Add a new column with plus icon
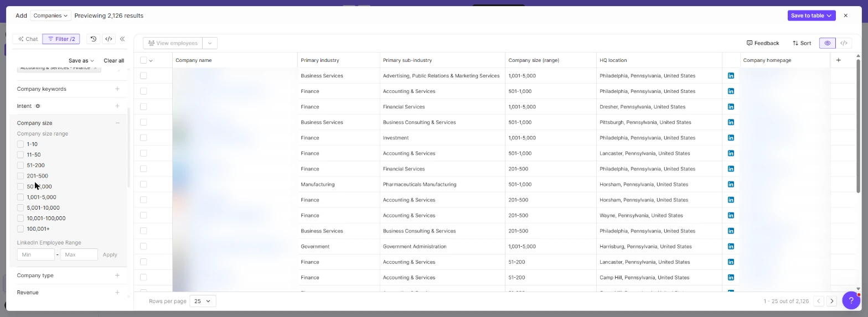This screenshot has height=317, width=868. [x=838, y=60]
